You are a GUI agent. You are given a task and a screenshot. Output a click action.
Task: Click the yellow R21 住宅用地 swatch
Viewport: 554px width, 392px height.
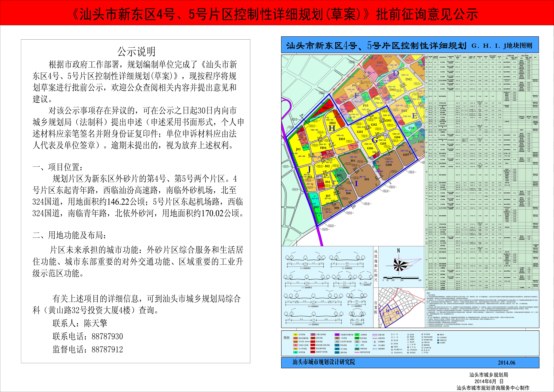click(x=295, y=335)
